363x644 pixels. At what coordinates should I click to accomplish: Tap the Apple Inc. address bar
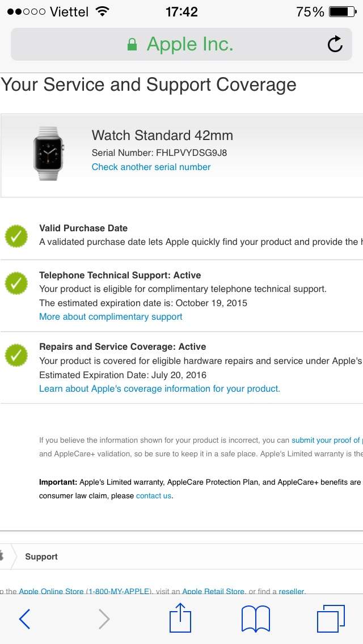point(181,44)
